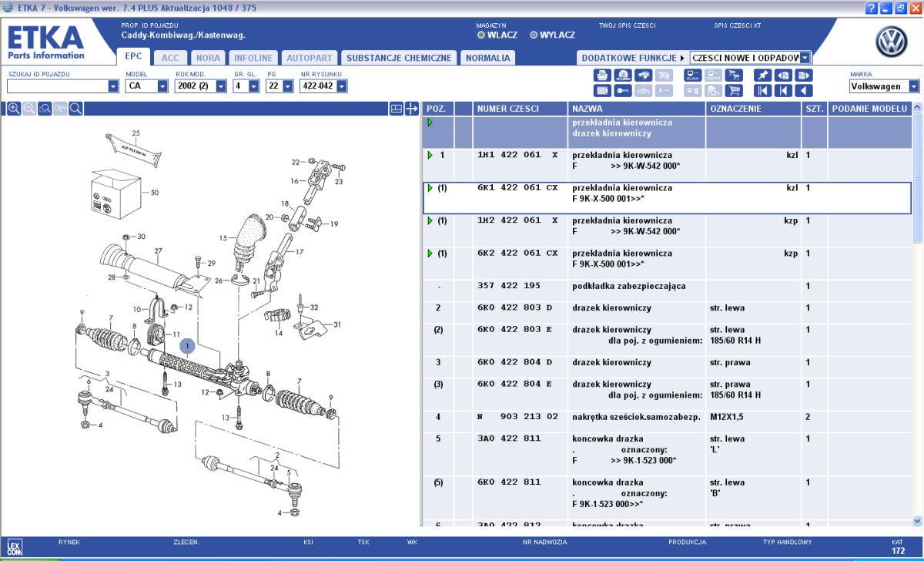Select part number 6K0 422 804 E
The height and width of the screenshot is (561, 924).
pos(515,385)
